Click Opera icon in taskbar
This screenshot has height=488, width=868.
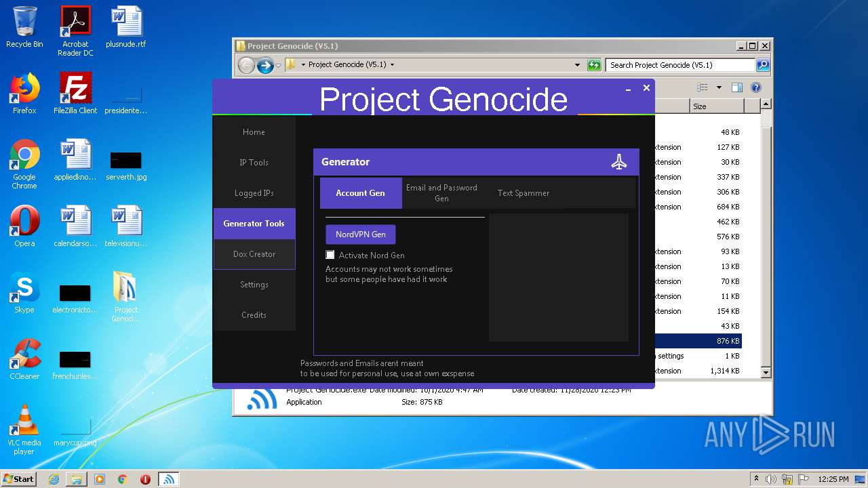(145, 479)
